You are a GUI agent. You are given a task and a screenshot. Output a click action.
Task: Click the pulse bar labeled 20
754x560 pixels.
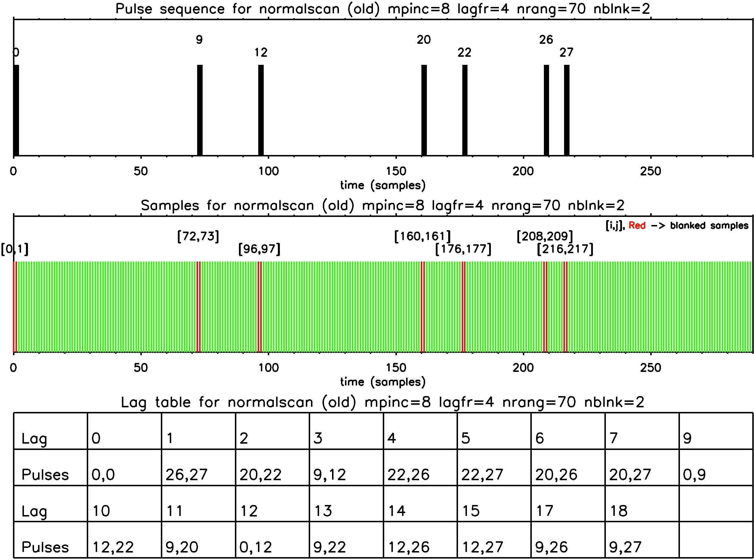(x=424, y=110)
